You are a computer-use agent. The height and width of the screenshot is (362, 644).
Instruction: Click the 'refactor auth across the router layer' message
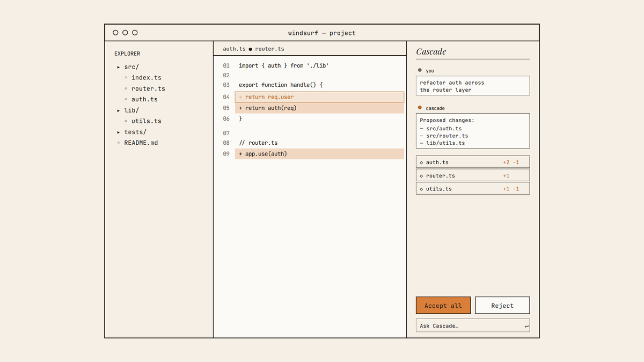[x=473, y=86]
